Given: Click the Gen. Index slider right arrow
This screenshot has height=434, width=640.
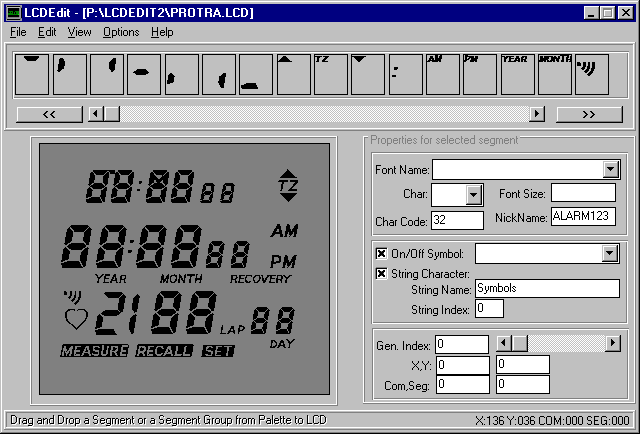Looking at the screenshot, I should click(612, 344).
